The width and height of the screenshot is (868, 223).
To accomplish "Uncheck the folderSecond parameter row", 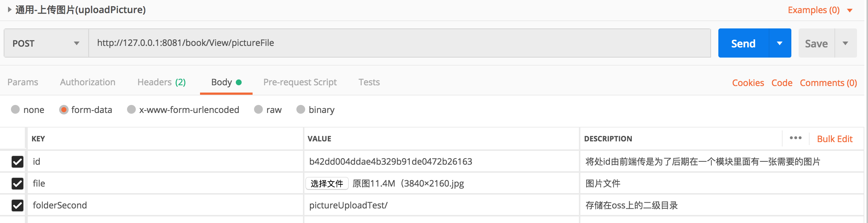I will (x=17, y=205).
